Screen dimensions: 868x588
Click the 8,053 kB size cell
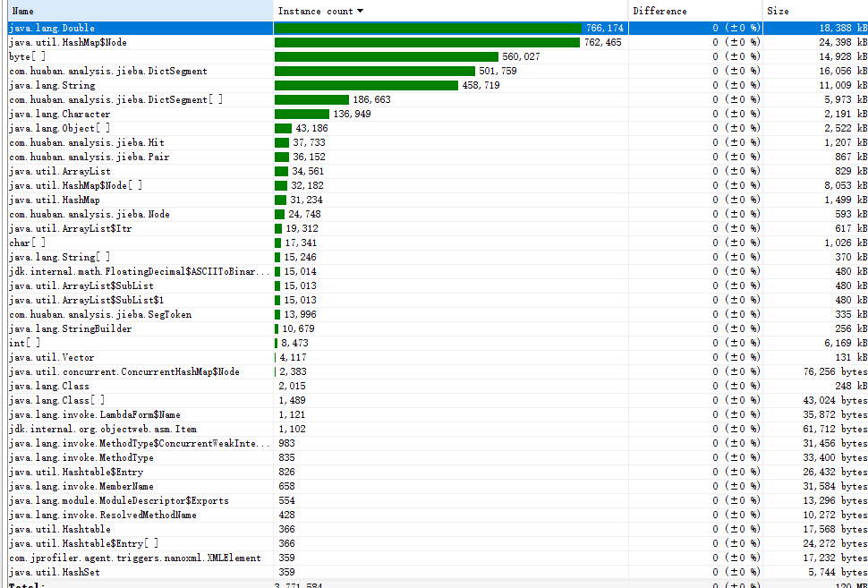815,186
